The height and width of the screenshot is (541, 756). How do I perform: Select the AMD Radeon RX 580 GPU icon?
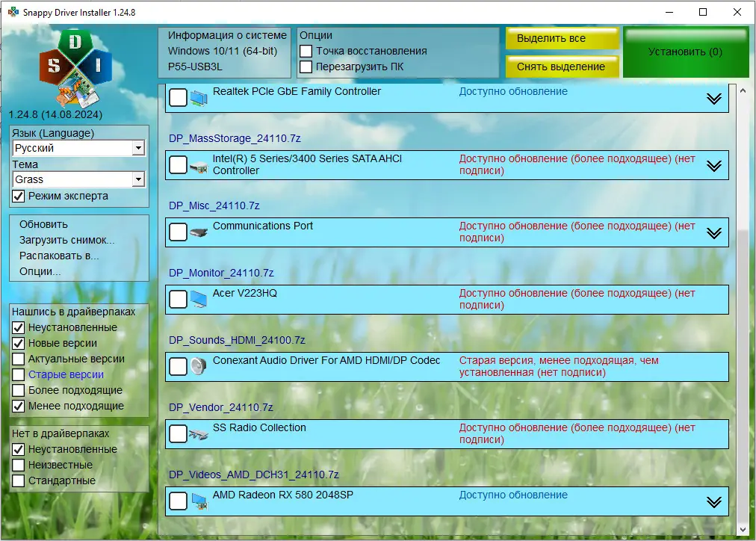click(199, 501)
